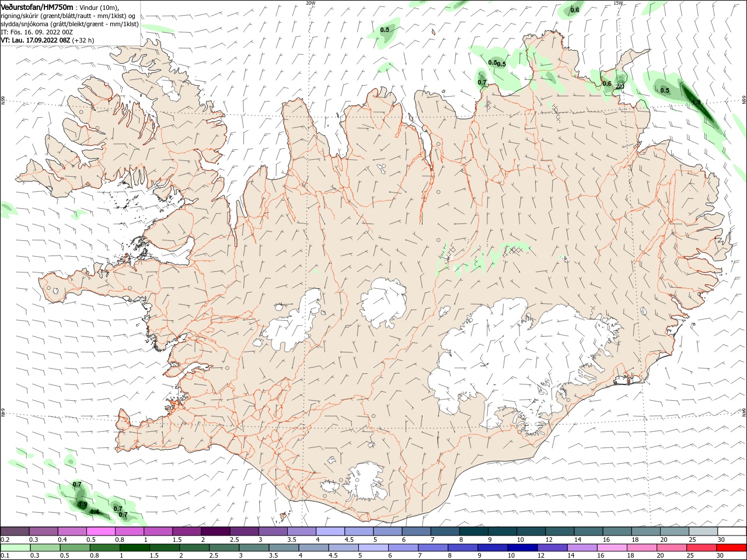This screenshot has height=560, width=747.
Task: Pick lower legend swatch between 20 and 25
Action: pyautogui.click(x=671, y=548)
